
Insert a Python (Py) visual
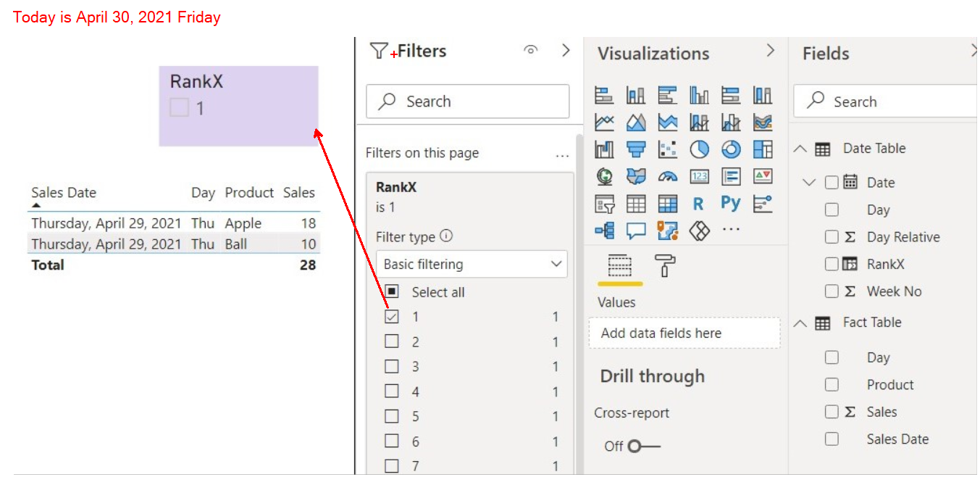(731, 204)
